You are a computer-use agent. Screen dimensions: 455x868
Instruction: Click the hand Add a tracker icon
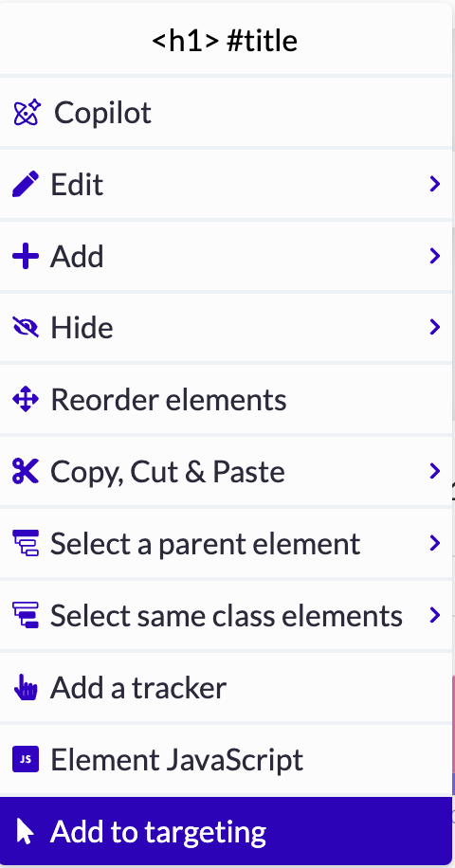coord(26,687)
